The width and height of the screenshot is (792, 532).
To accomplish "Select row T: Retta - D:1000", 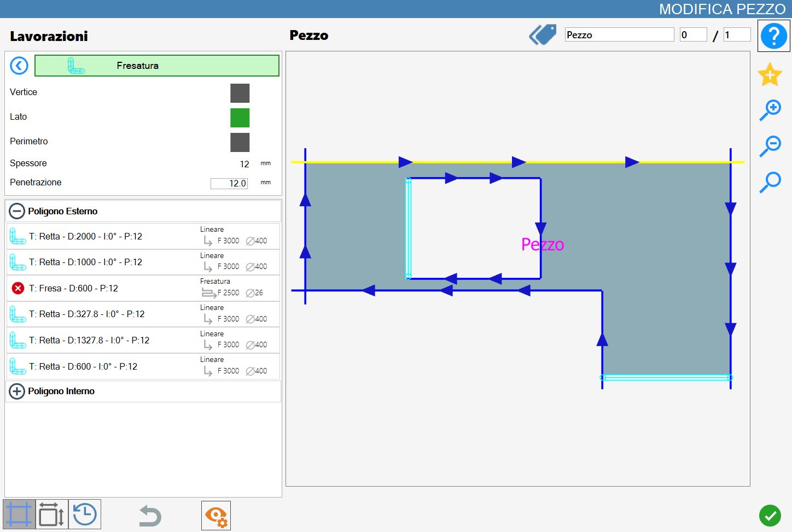I will click(x=143, y=262).
